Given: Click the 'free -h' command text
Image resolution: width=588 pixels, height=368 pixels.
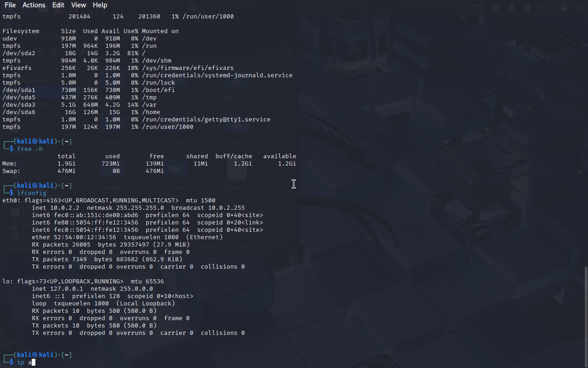Looking at the screenshot, I should click(30, 149).
